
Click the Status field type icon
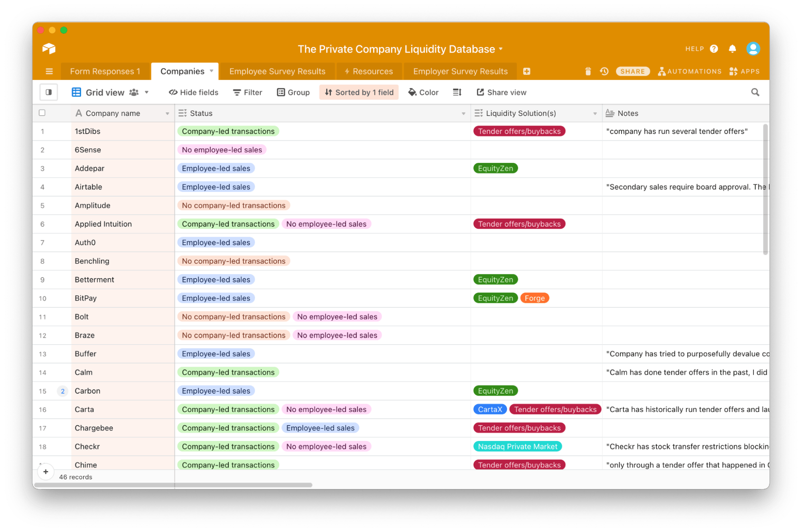pyautogui.click(x=183, y=113)
